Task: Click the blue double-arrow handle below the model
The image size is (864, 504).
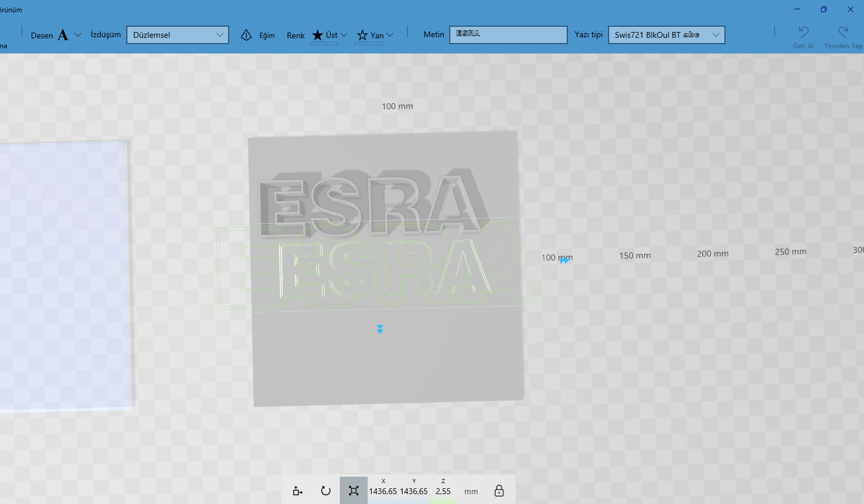Action: [x=380, y=329]
